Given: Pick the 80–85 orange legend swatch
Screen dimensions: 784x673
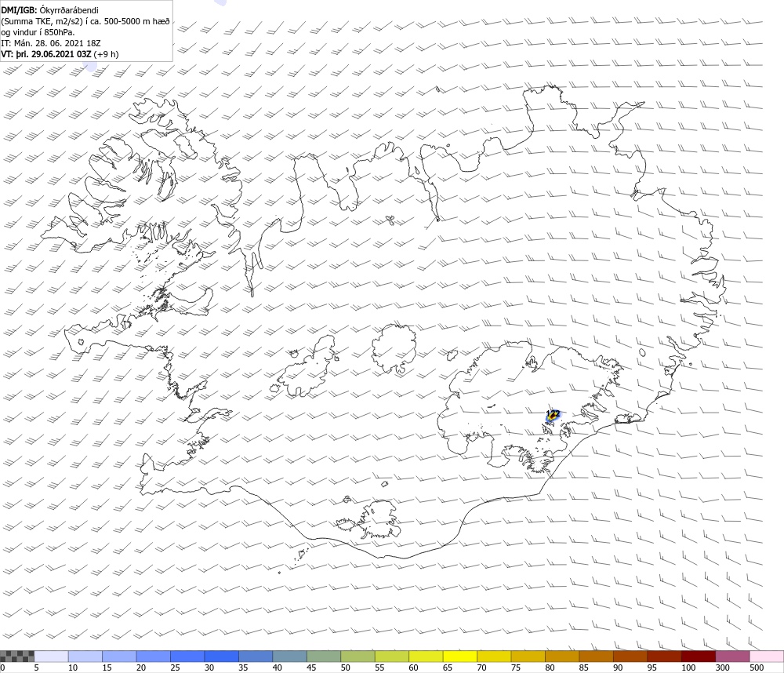Looking at the screenshot, I should [x=562, y=657].
